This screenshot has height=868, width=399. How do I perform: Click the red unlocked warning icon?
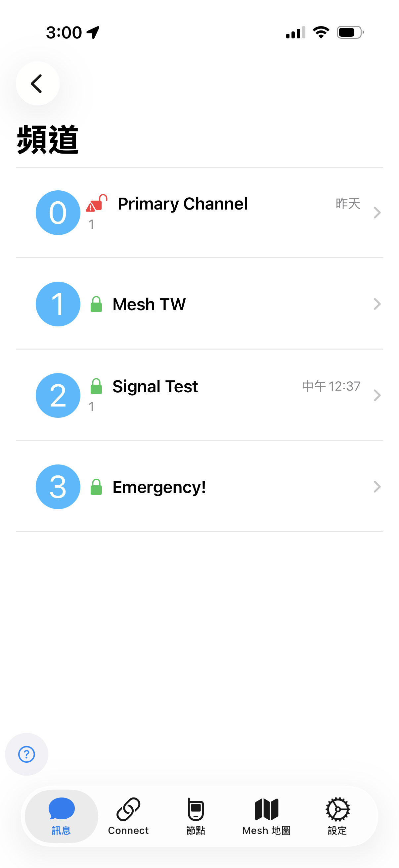click(96, 203)
